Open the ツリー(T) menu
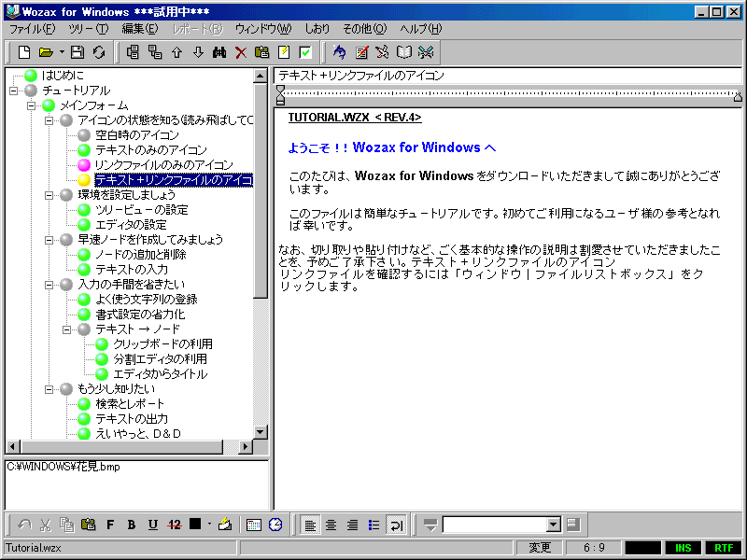The width and height of the screenshot is (747, 560). tap(89, 29)
